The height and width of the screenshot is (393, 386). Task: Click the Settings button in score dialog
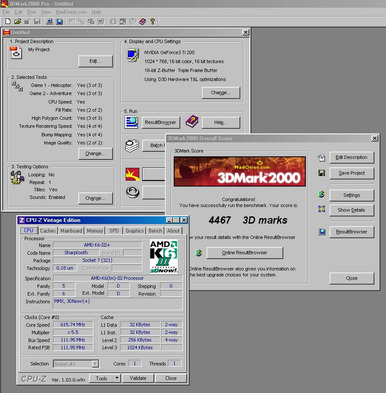coord(352,195)
